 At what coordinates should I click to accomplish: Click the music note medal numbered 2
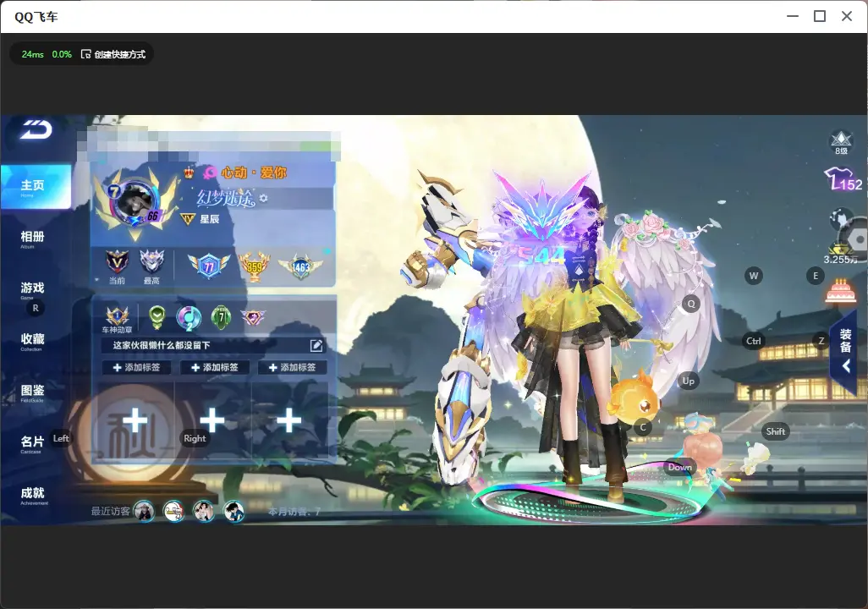[x=189, y=318]
